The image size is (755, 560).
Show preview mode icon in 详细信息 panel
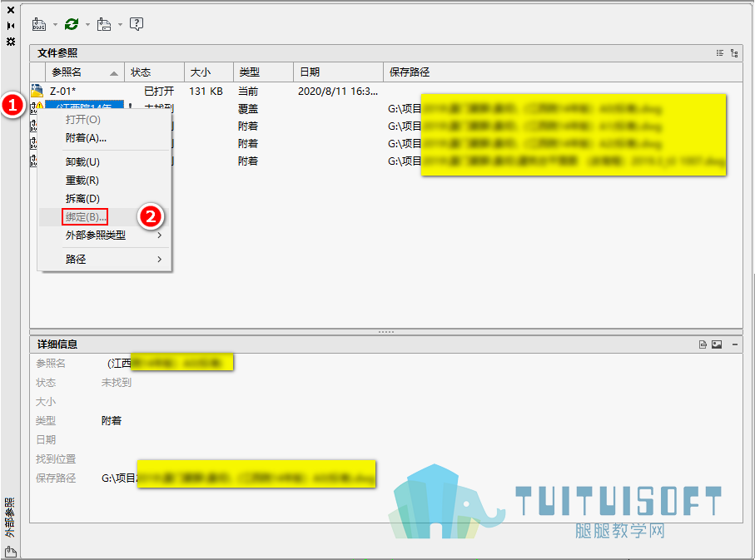[x=717, y=344]
